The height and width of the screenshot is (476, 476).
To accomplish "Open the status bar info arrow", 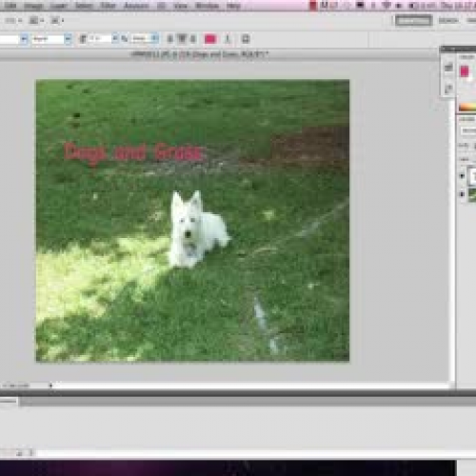I will (50, 386).
